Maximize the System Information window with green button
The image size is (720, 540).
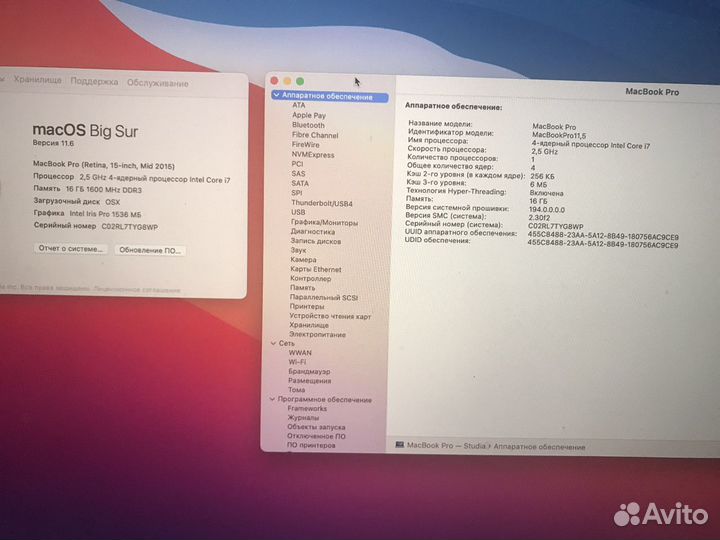click(x=300, y=81)
